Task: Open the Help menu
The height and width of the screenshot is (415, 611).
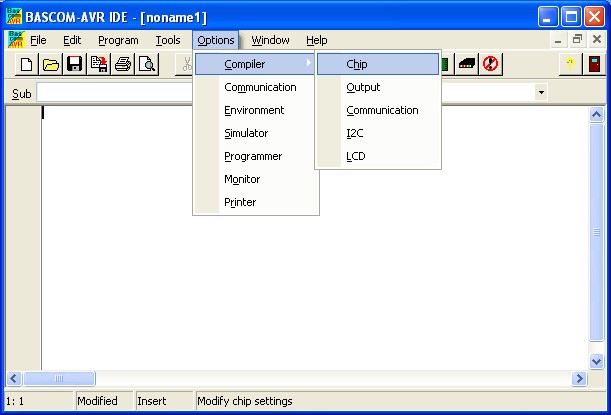Action: click(x=316, y=40)
